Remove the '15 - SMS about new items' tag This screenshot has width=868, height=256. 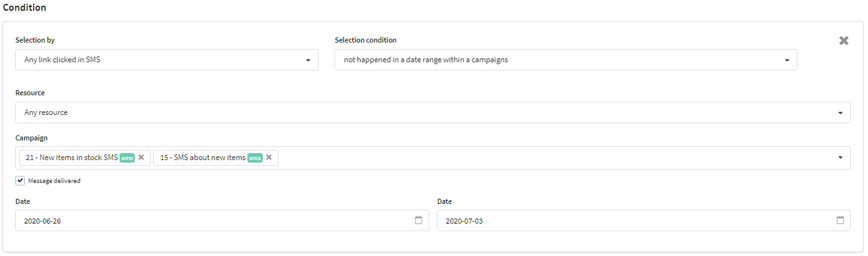point(269,158)
